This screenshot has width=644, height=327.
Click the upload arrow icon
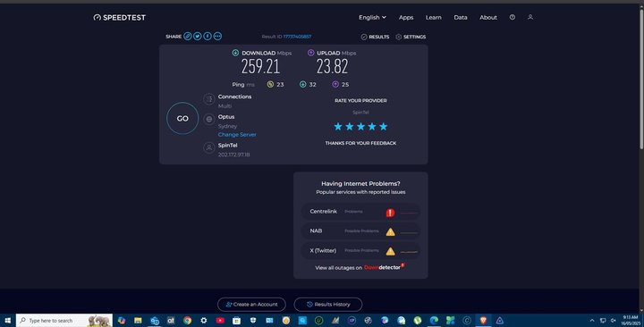pos(311,53)
